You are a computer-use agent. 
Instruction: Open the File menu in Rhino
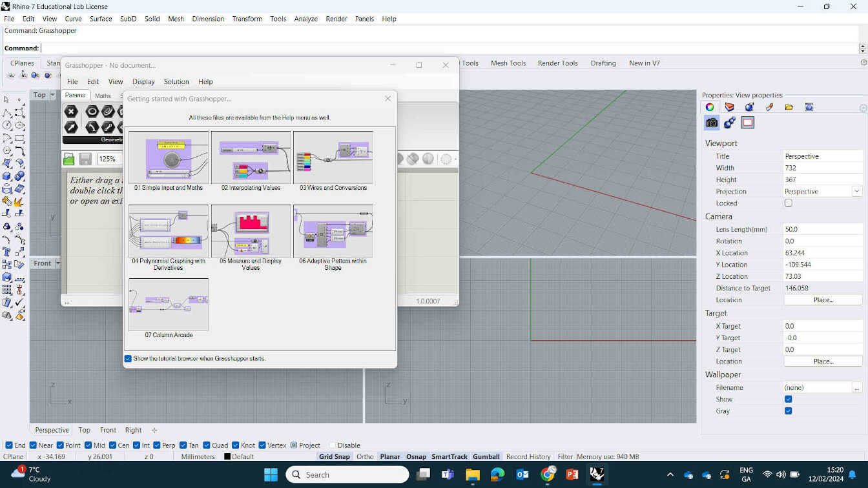[9, 19]
